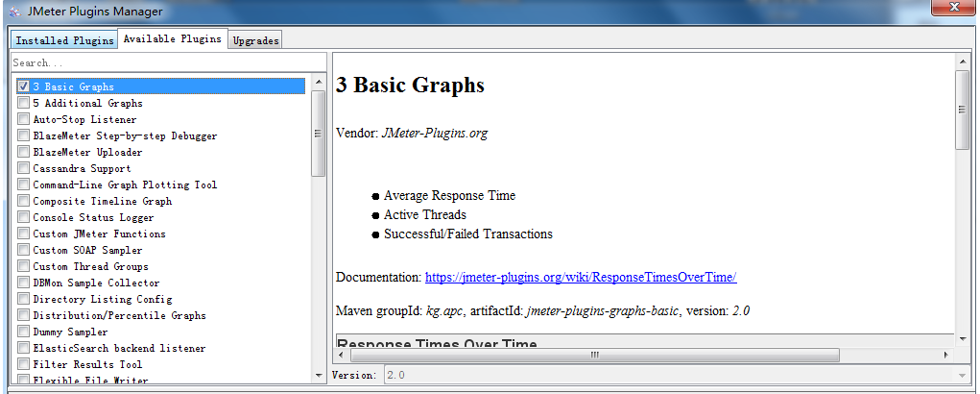Tick the Distribution/Percentile Graphs checkbox
Viewport: 980px width, 394px height.
coord(23,314)
